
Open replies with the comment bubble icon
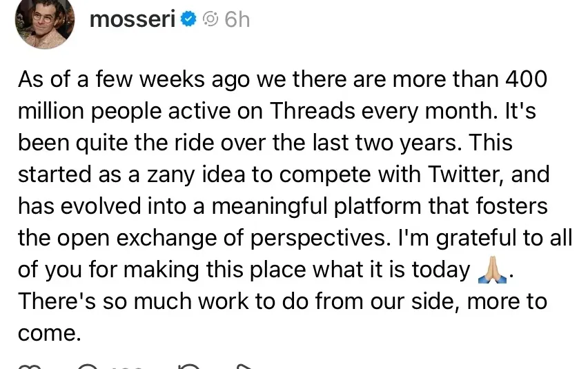88,366
